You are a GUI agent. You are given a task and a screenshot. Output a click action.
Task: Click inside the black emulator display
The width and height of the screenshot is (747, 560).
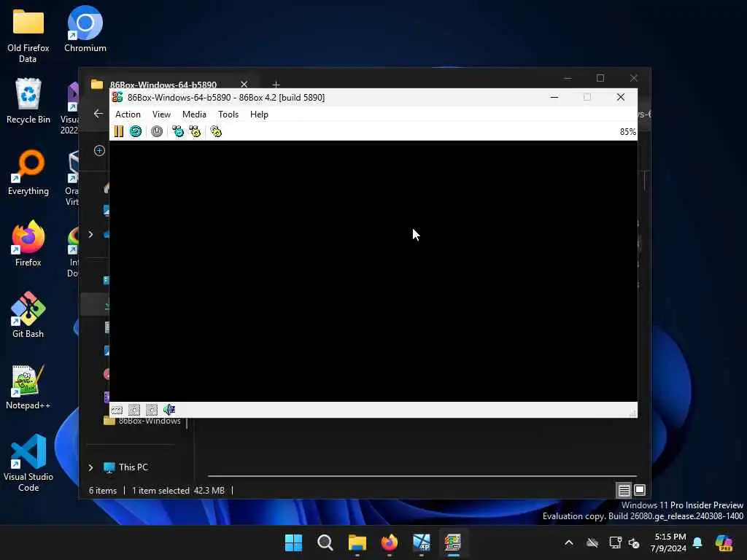pyautogui.click(x=373, y=271)
